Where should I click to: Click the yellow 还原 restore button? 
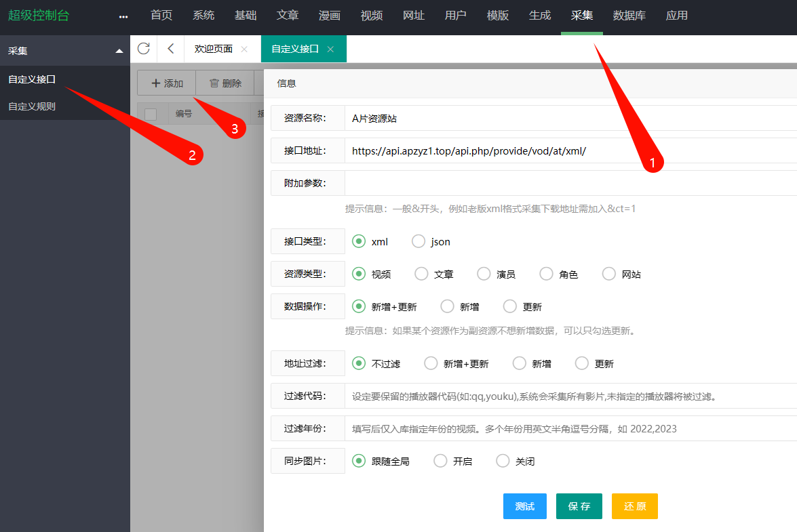tap(634, 506)
